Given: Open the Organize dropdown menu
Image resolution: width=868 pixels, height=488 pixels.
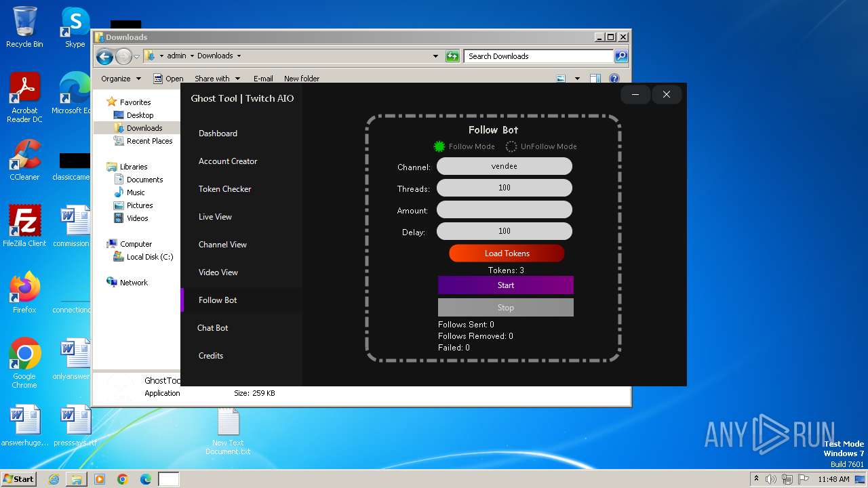Looking at the screenshot, I should (121, 79).
